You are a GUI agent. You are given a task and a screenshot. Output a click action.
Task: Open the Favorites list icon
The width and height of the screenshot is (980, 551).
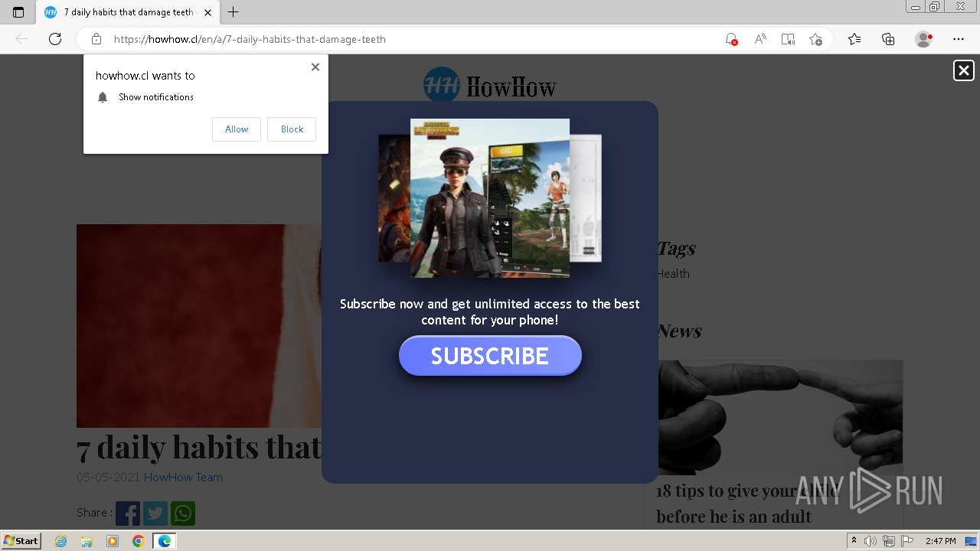[x=854, y=39]
